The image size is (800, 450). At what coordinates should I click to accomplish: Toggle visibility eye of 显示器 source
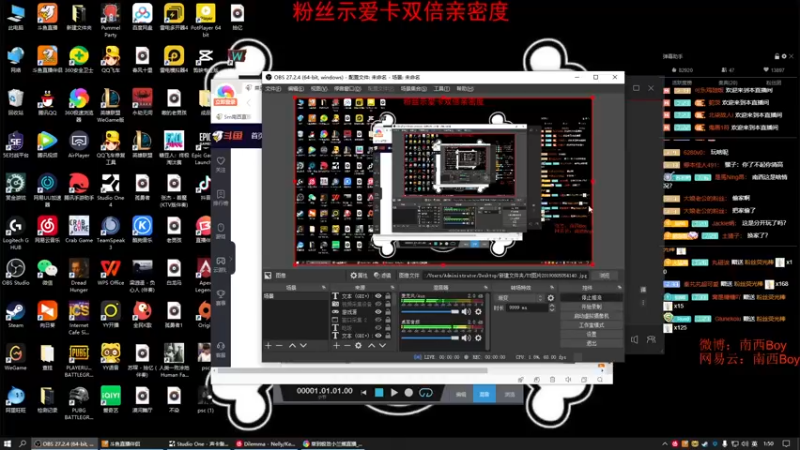point(378,312)
